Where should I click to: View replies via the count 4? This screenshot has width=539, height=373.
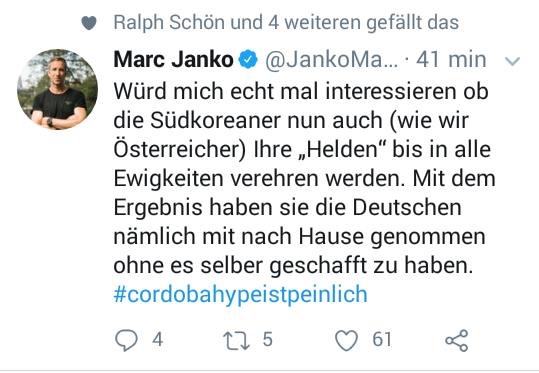[x=157, y=340]
